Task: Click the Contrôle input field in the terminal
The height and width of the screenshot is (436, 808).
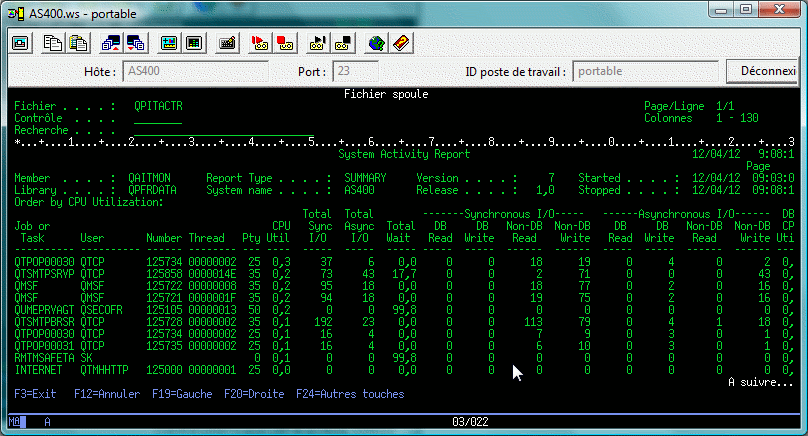Action: (158, 119)
